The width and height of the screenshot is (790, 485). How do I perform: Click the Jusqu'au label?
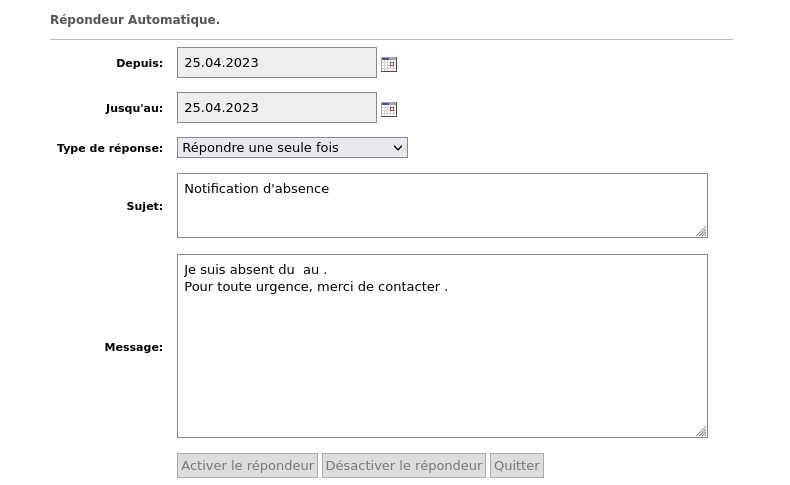pyautogui.click(x=134, y=108)
